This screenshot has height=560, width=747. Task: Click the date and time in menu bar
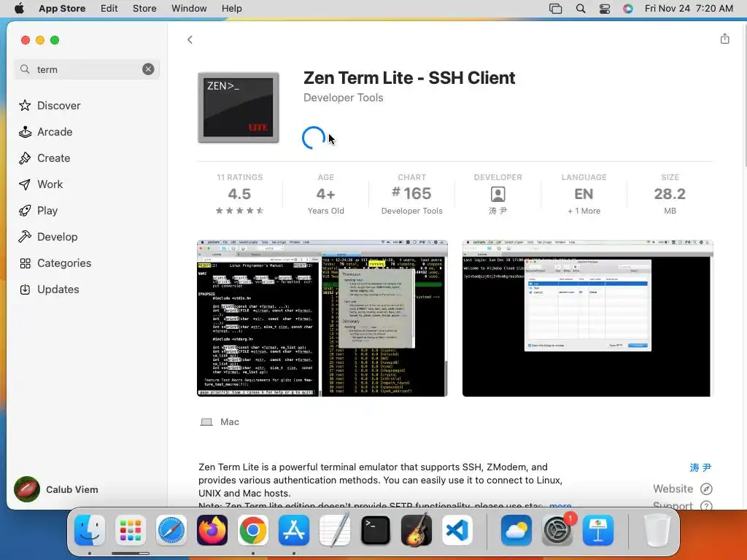(689, 8)
